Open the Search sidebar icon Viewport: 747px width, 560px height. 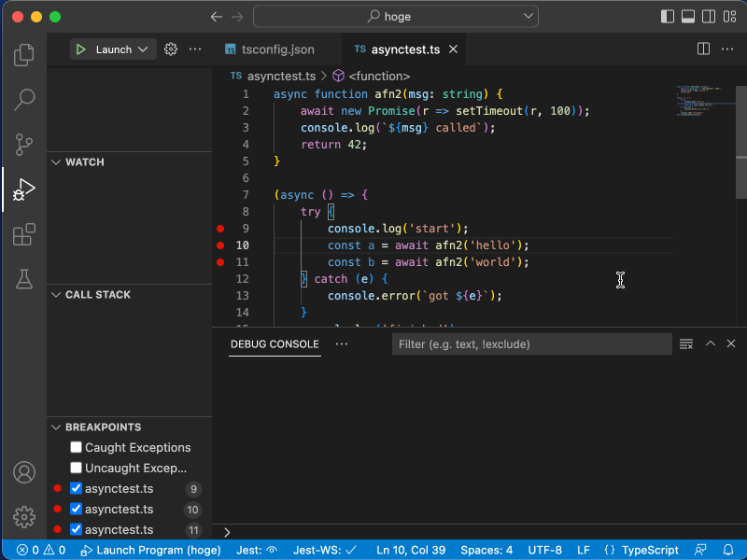pyautogui.click(x=23, y=100)
